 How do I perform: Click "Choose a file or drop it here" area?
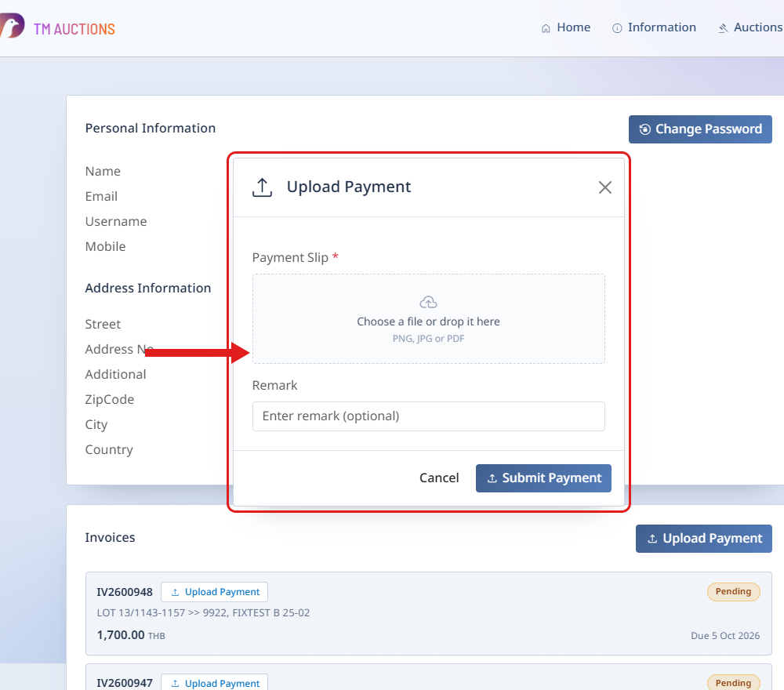coord(429,318)
